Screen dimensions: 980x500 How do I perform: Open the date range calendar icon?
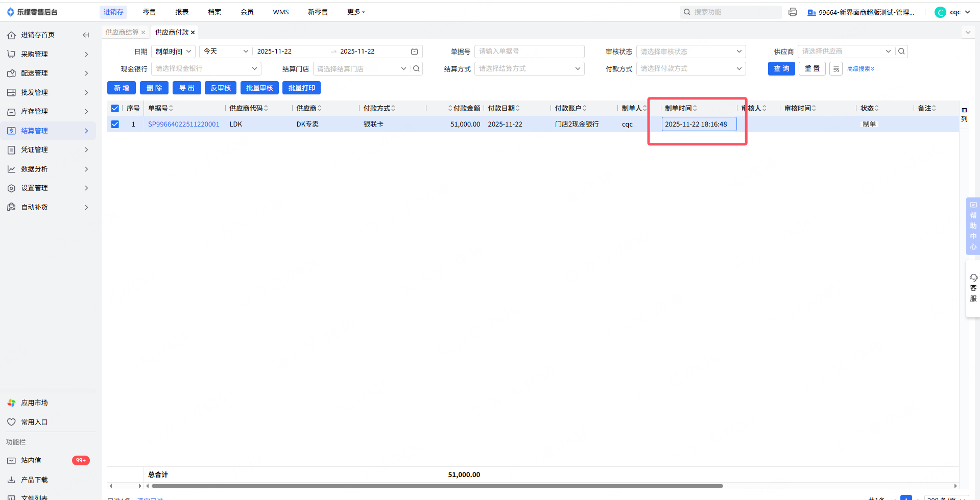coord(415,52)
